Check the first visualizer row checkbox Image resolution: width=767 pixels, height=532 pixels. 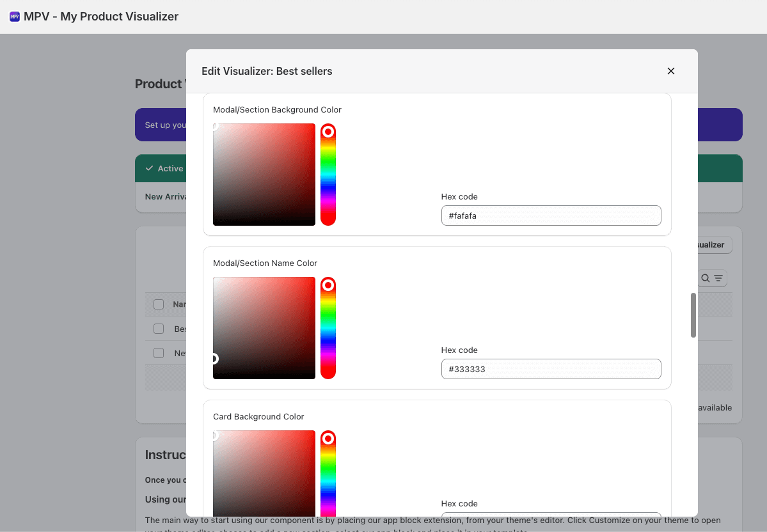pos(159,329)
